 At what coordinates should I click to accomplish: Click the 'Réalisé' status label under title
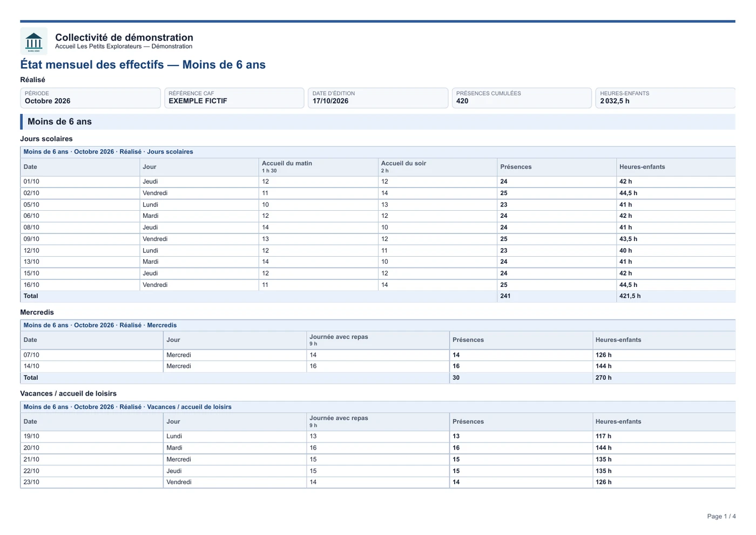(33, 80)
